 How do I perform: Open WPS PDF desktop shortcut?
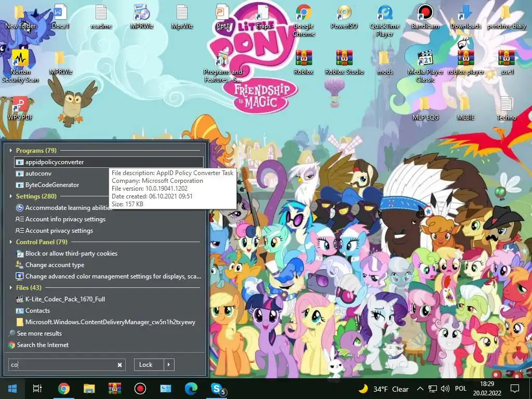click(x=20, y=109)
